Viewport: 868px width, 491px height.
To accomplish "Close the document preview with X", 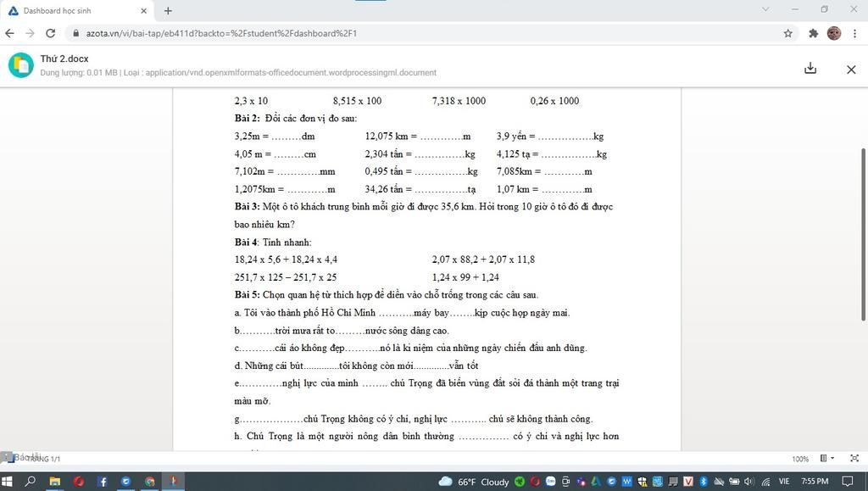I will click(851, 70).
